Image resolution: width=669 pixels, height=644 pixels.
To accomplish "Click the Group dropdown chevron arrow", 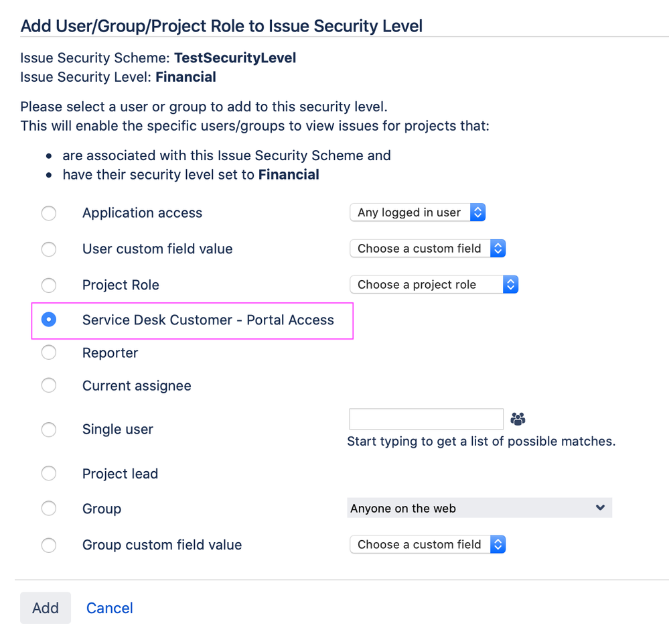I will click(600, 508).
